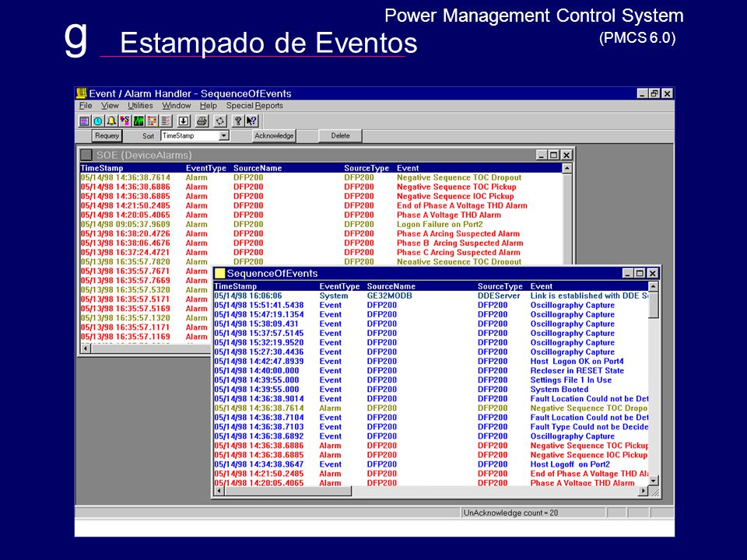Click the checklist toolbar icon
The width and height of the screenshot is (747, 560).
pos(165,121)
